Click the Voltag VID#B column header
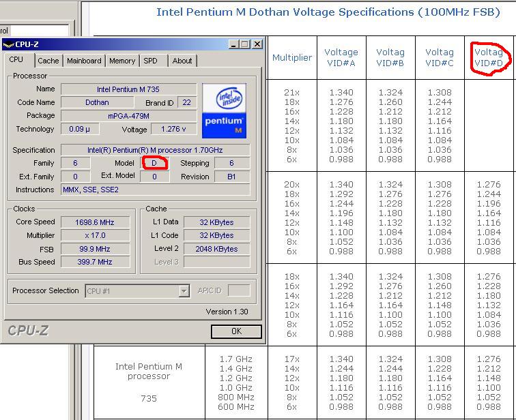 (x=390, y=57)
